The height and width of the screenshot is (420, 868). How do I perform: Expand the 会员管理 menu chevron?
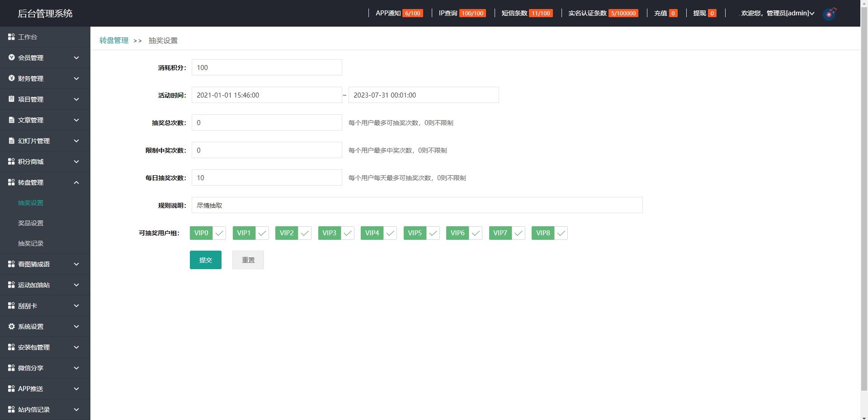[76, 58]
